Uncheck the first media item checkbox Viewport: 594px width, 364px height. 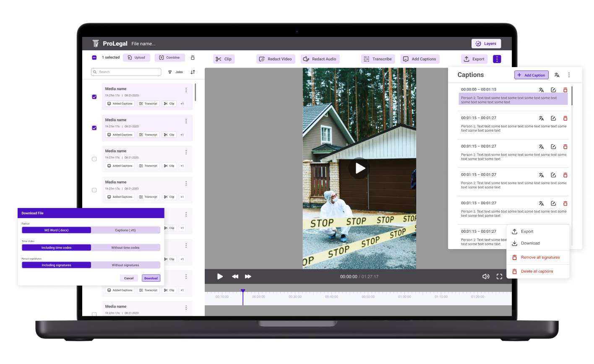pyautogui.click(x=94, y=97)
